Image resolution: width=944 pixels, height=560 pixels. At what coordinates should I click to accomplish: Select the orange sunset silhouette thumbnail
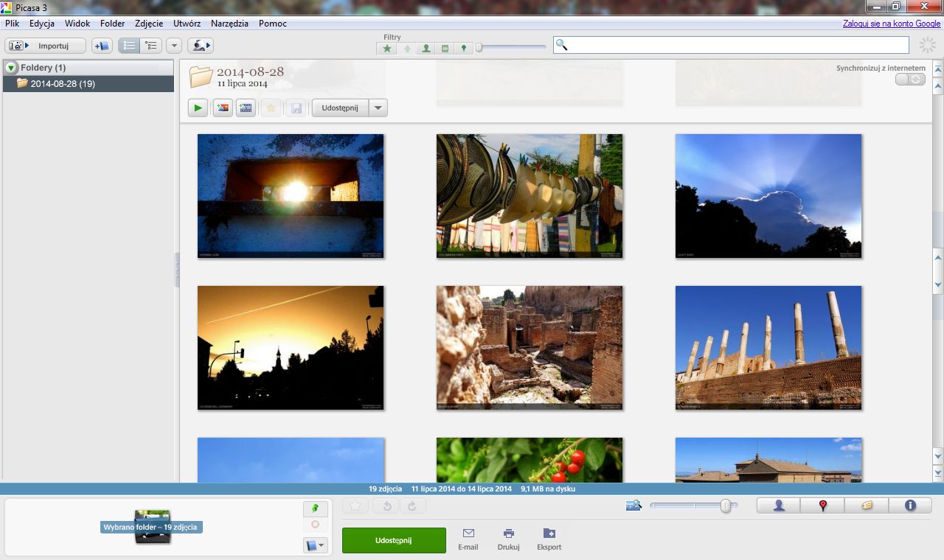(291, 348)
